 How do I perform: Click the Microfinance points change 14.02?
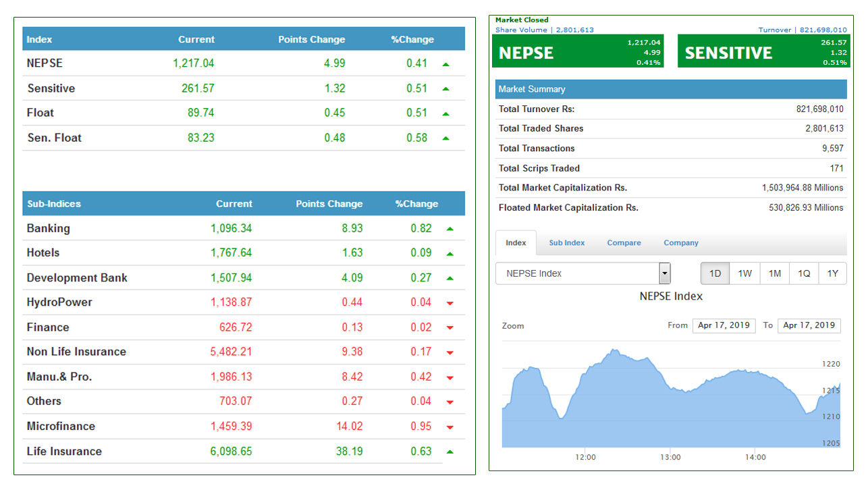tap(350, 426)
